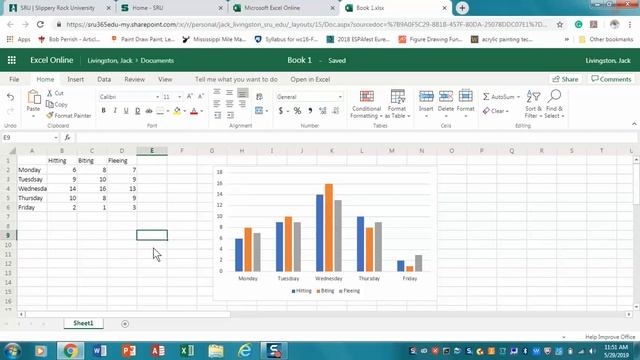Switch to the Review ribbon tab
Image resolution: width=640 pixels, height=360 pixels.
[x=135, y=79]
